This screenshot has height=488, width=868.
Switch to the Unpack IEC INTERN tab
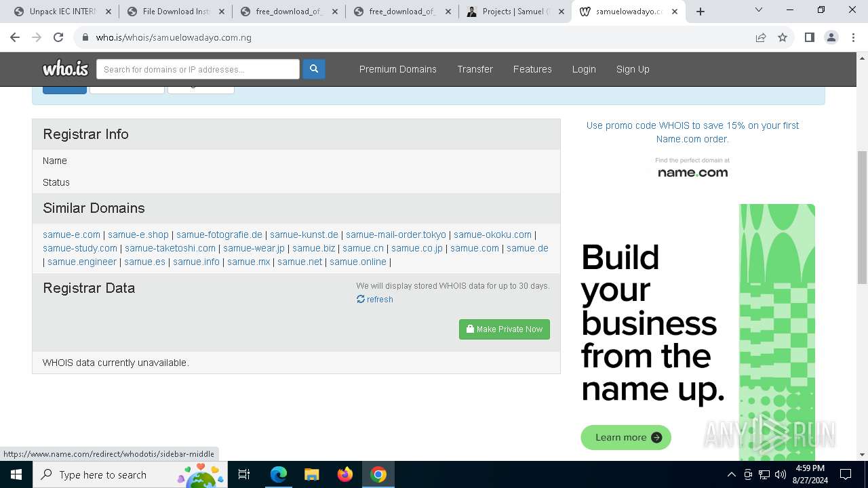pos(62,12)
